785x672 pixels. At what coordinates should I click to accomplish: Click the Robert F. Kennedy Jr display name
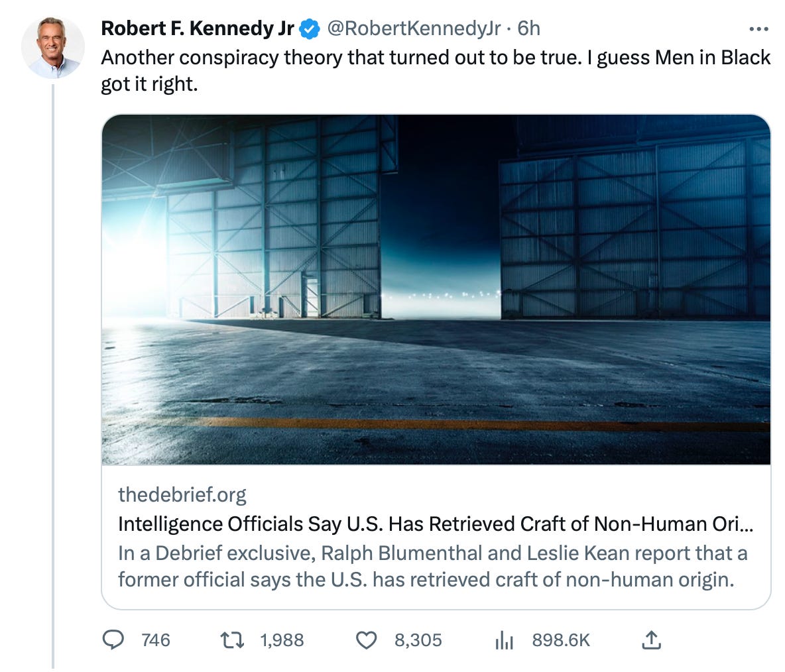tap(198, 28)
